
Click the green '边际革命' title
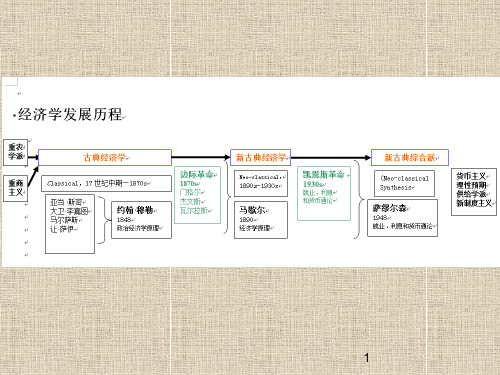click(197, 174)
